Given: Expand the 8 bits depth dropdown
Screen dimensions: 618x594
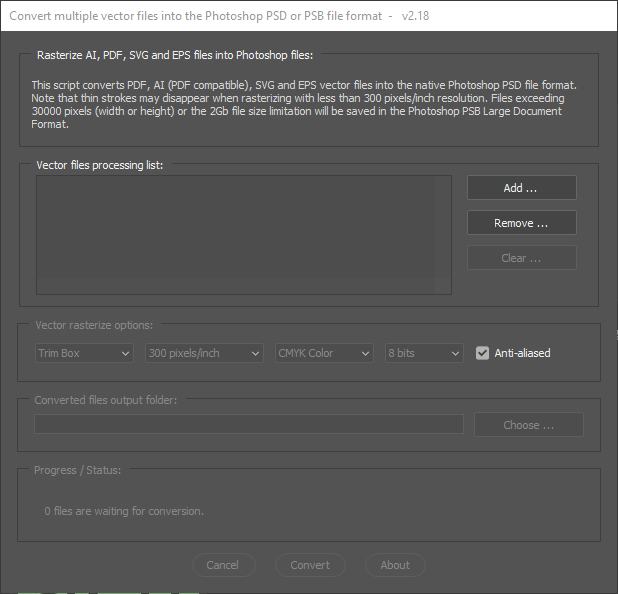Looking at the screenshot, I should (x=424, y=353).
